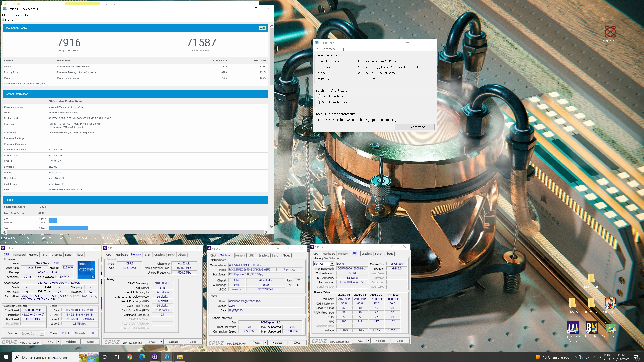Launch Core Temp from desktop
The height and width of the screenshot is (362, 644).
[x=610, y=305]
